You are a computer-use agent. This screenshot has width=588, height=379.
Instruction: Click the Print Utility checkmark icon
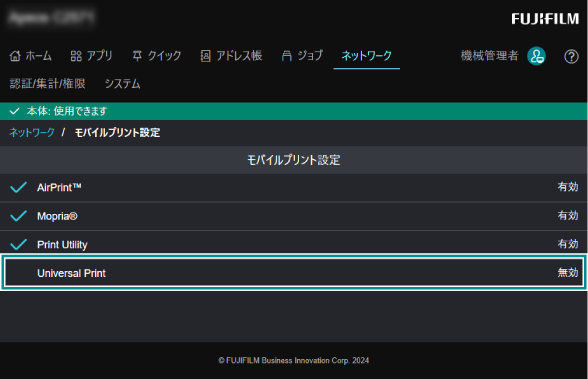point(18,244)
